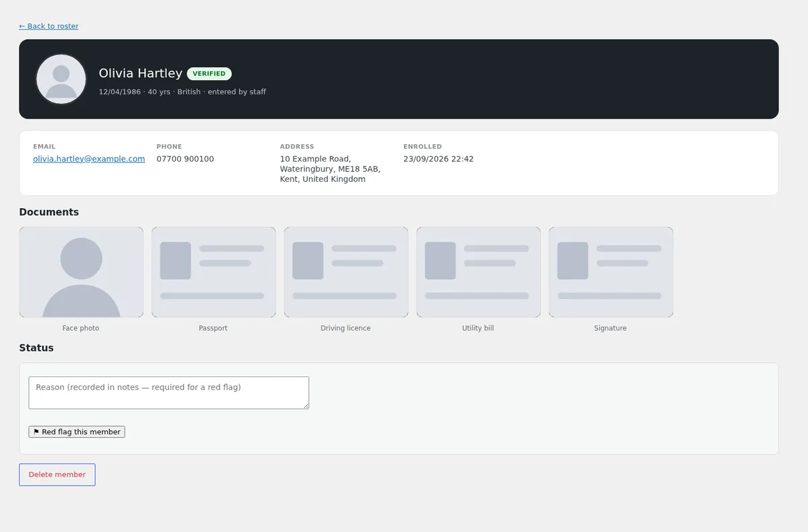The width and height of the screenshot is (808, 532).
Task: Open the Face photo document thumbnail
Action: [x=81, y=272]
